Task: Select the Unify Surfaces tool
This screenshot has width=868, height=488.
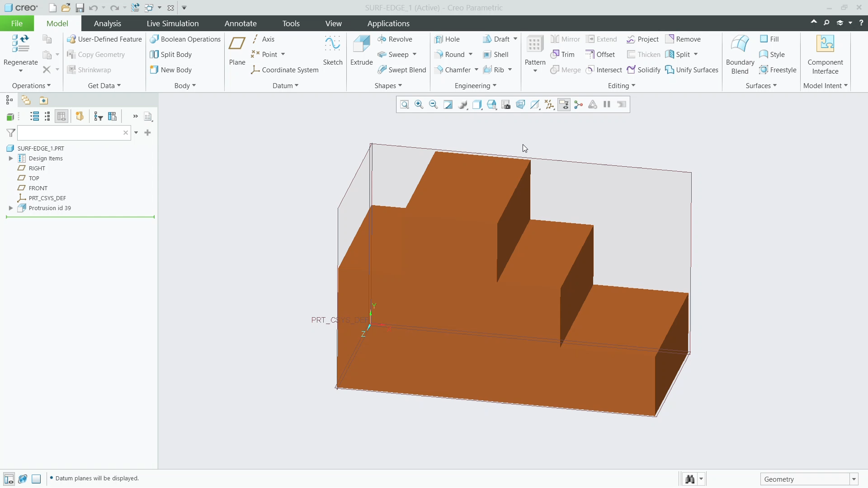Action: (692, 70)
